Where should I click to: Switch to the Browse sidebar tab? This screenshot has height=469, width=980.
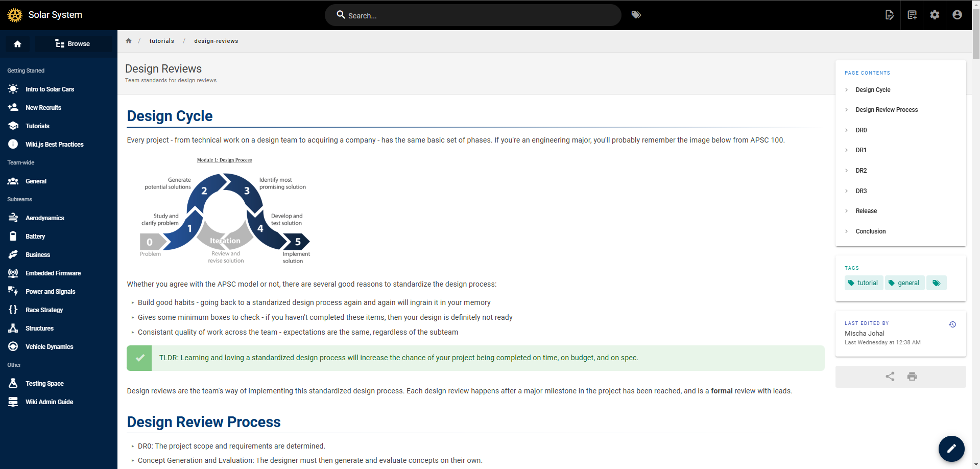73,44
